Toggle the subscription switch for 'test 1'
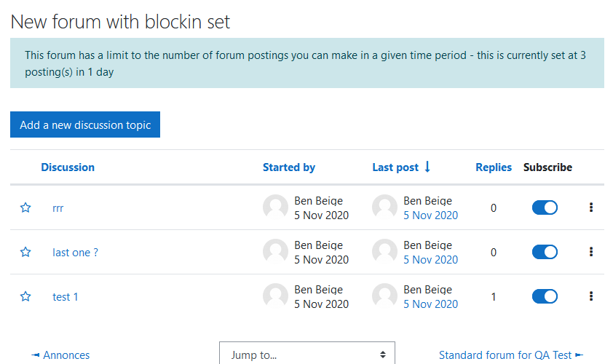Screen dimensions: 613x364 tap(545, 296)
